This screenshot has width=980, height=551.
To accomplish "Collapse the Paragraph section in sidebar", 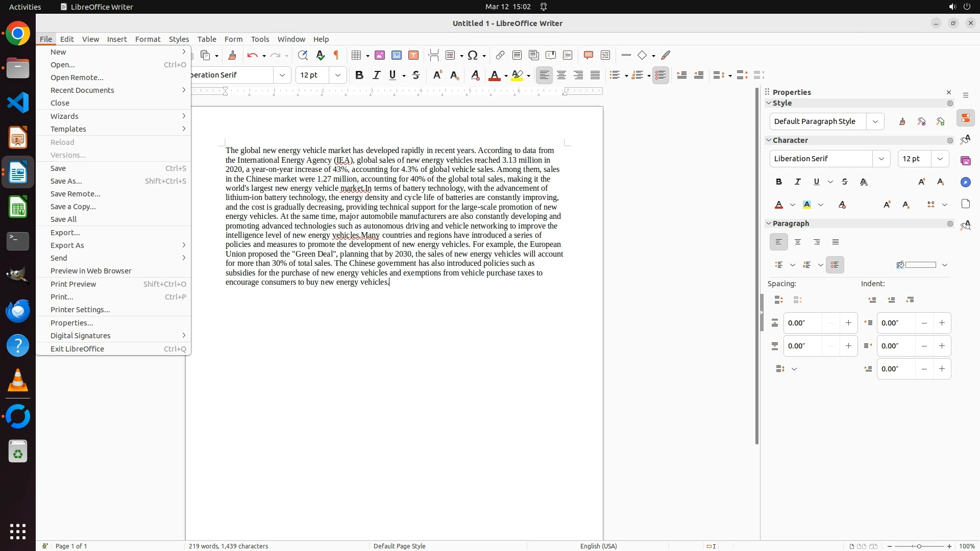I will 769,223.
